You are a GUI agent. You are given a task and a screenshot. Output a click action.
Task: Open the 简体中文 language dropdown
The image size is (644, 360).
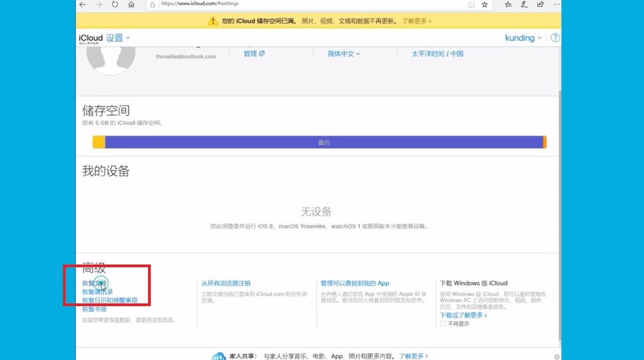click(344, 54)
